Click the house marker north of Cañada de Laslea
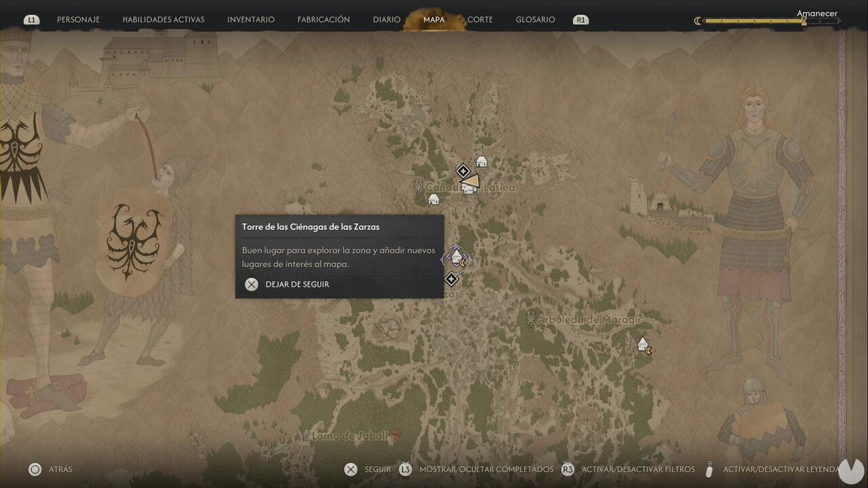 [481, 161]
